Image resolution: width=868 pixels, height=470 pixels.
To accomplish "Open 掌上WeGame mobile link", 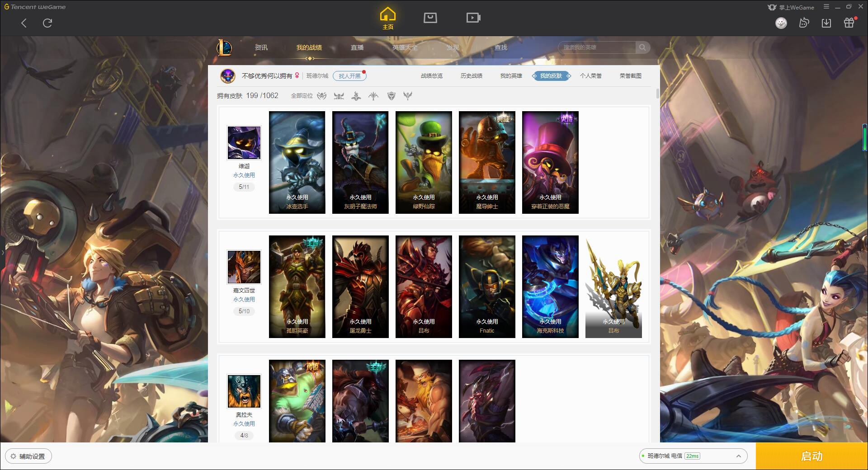I will coord(791,7).
